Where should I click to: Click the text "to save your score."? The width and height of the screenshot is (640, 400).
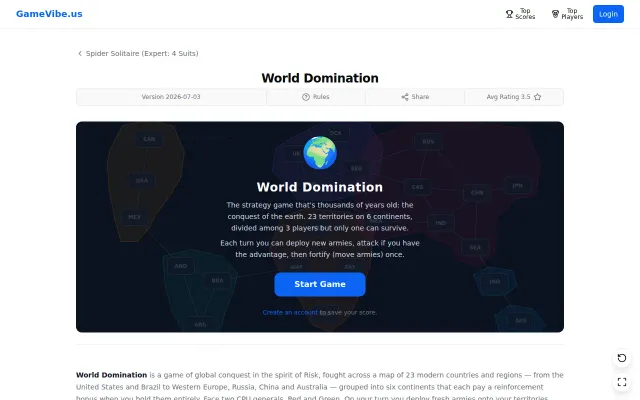pyautogui.click(x=348, y=312)
